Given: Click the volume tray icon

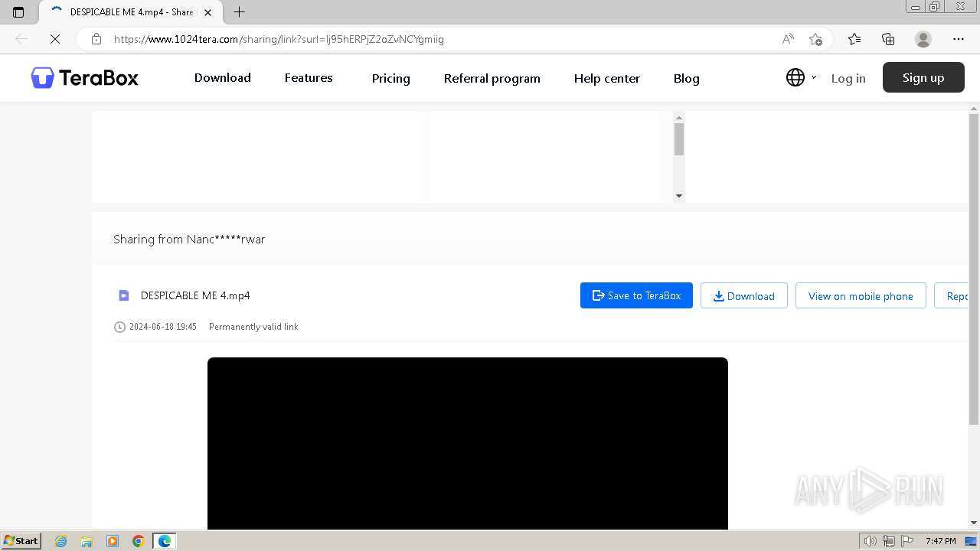Looking at the screenshot, I should coord(871,541).
